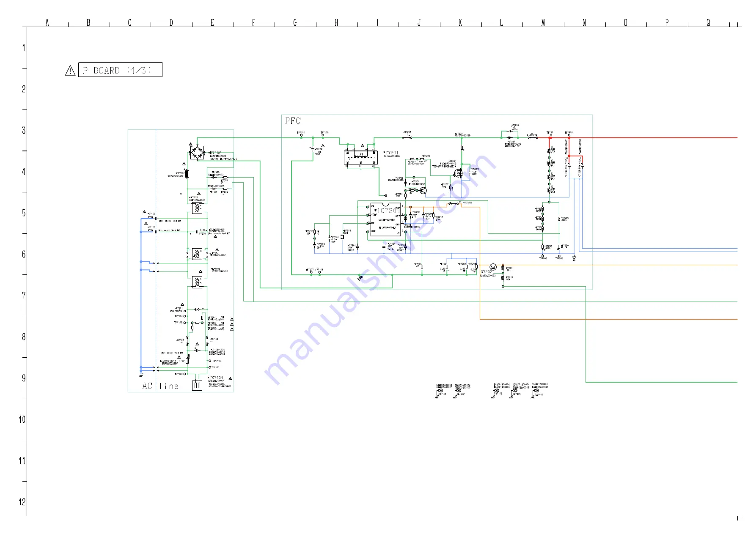Image resolution: width=756 pixels, height=534 pixels.
Task: Click the AC line section label
Action: (160, 386)
